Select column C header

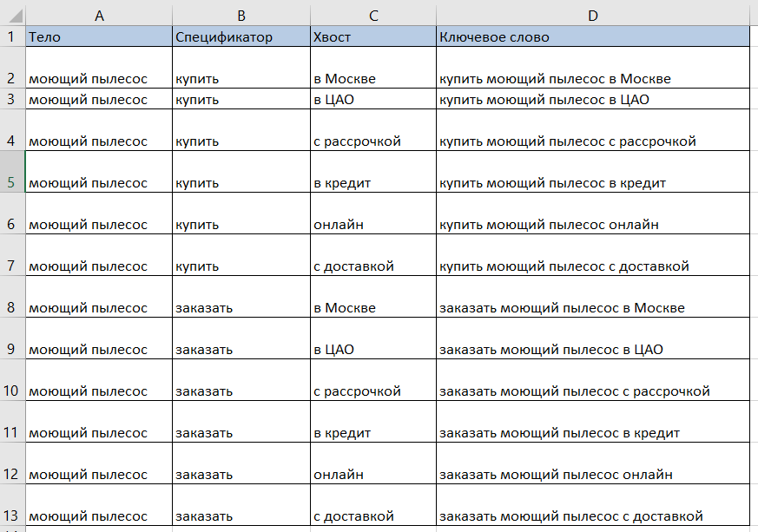(x=373, y=16)
